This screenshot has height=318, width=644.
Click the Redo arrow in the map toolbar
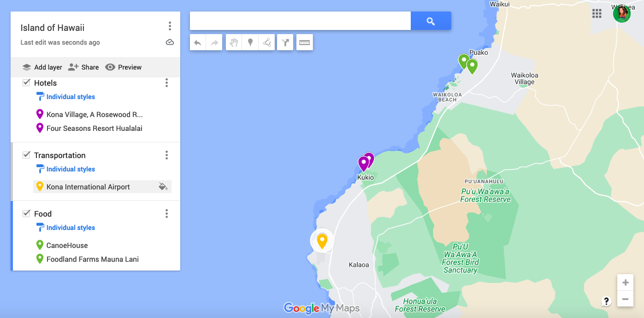(214, 42)
